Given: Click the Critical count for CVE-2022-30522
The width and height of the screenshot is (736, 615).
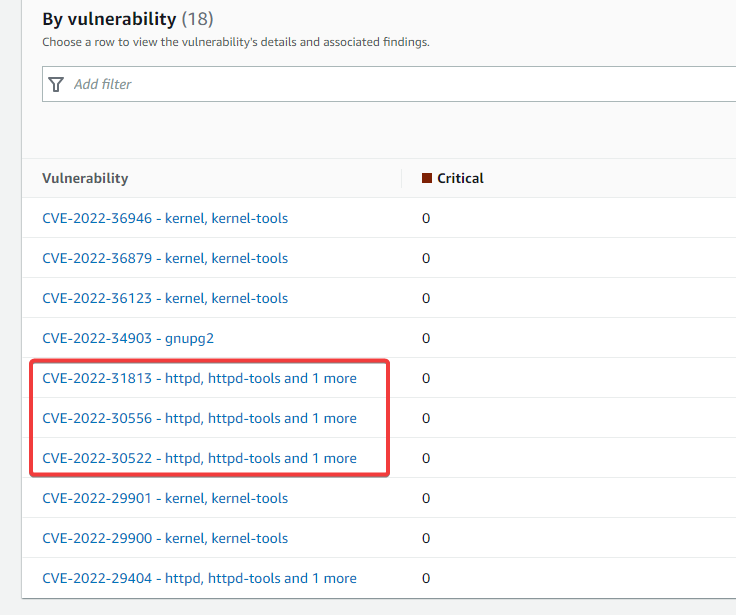Looking at the screenshot, I should [x=426, y=458].
